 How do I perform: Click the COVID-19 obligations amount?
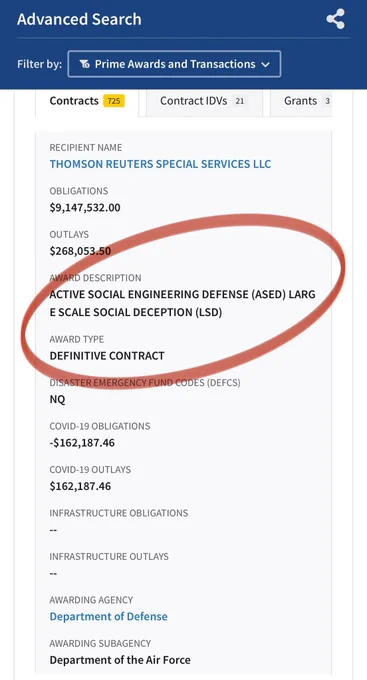pyautogui.click(x=82, y=443)
